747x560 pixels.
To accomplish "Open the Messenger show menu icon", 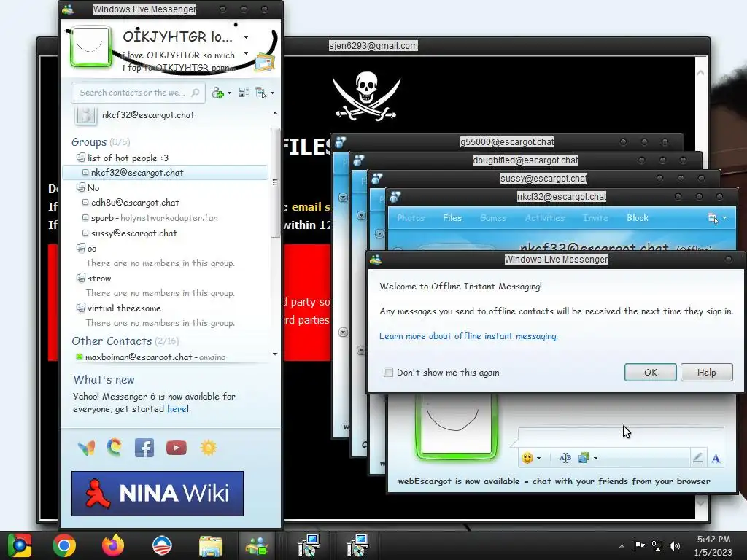I will 261,93.
